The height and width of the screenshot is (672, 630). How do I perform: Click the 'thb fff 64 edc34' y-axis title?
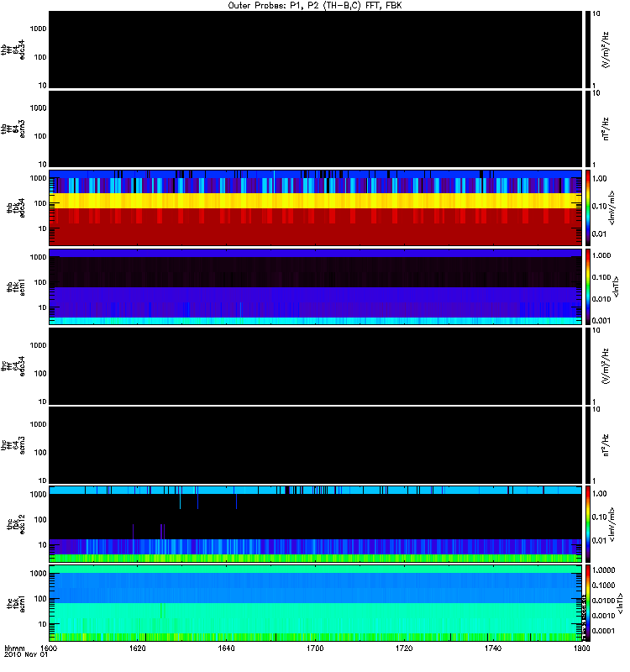point(13,50)
